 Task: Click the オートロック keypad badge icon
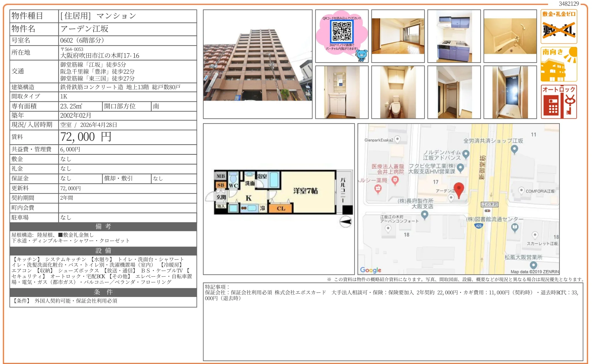559,102
